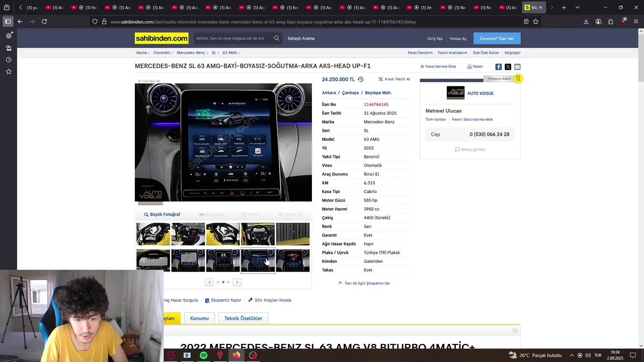Image resolution: width=644 pixels, height=362 pixels.
Task: Open Büyük Fotoğraf view
Action: coord(162,215)
